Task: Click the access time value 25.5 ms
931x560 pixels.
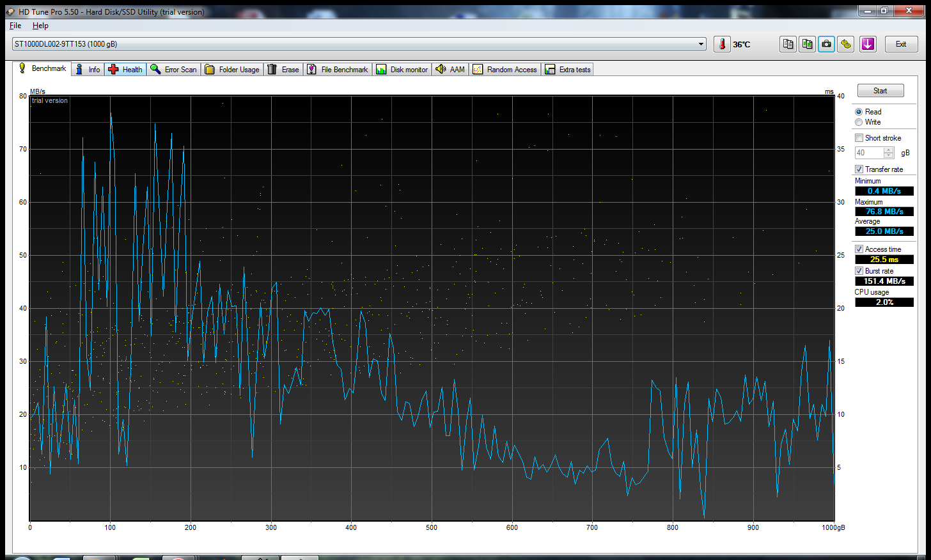Action: point(884,260)
